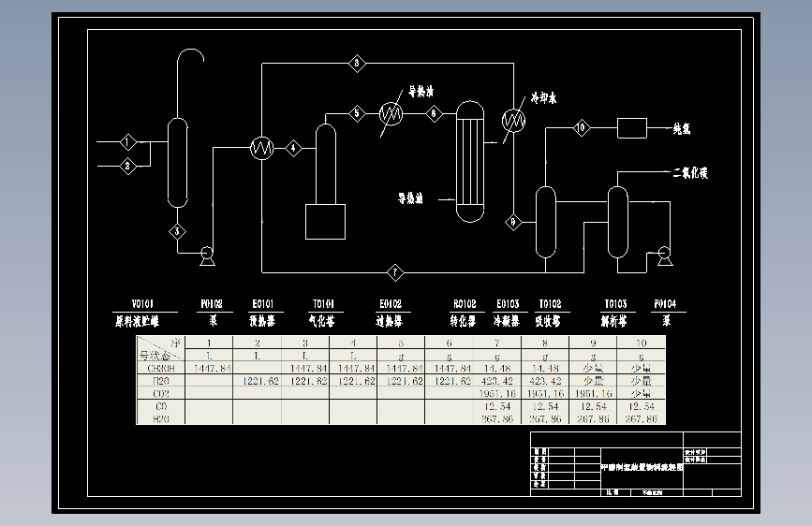Click the square base box under vaporizer tower
Viewport: 812px width, 526px height.
(x=326, y=222)
